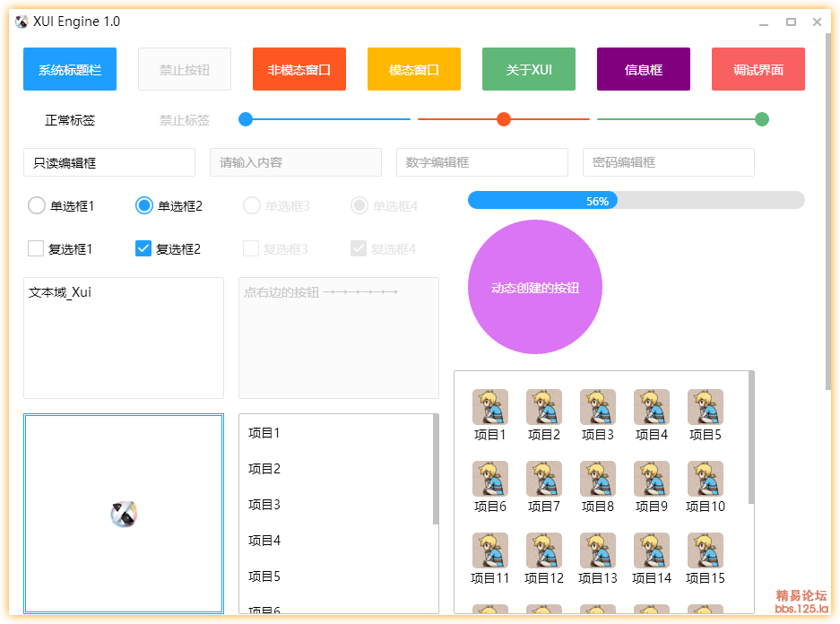The image size is (840, 624).
Task: Select the 项目9 icon in the grid
Action: [652, 479]
